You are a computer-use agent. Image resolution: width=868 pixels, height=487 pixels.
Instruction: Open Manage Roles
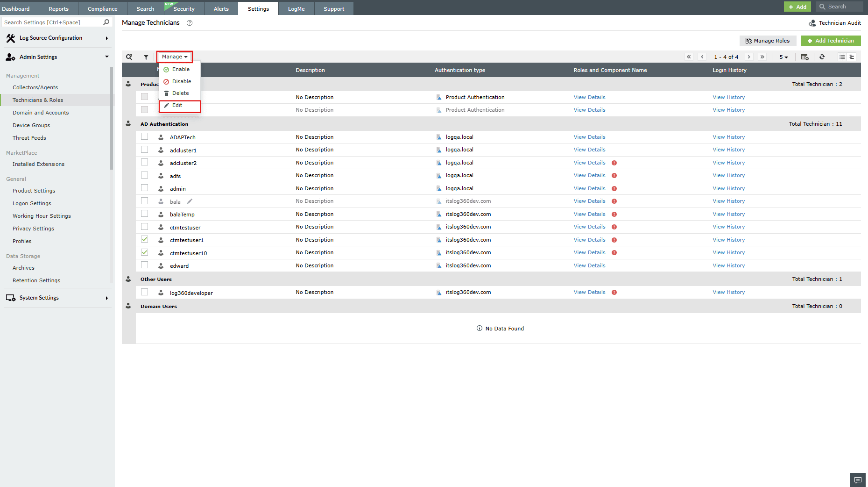768,41
